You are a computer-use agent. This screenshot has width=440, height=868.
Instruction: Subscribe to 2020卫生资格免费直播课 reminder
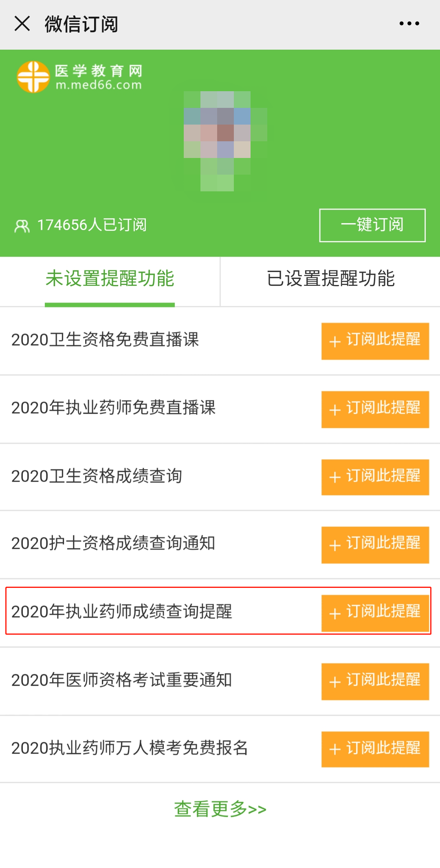coord(375,341)
